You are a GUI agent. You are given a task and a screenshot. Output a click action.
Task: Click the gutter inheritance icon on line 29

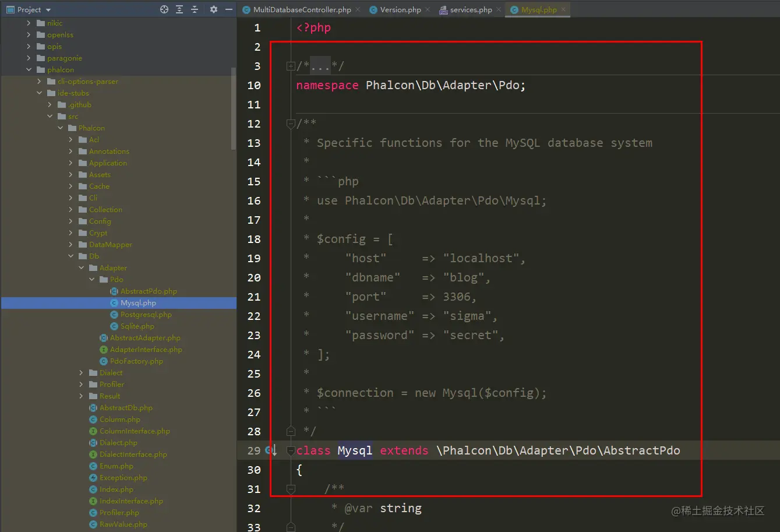click(x=271, y=450)
